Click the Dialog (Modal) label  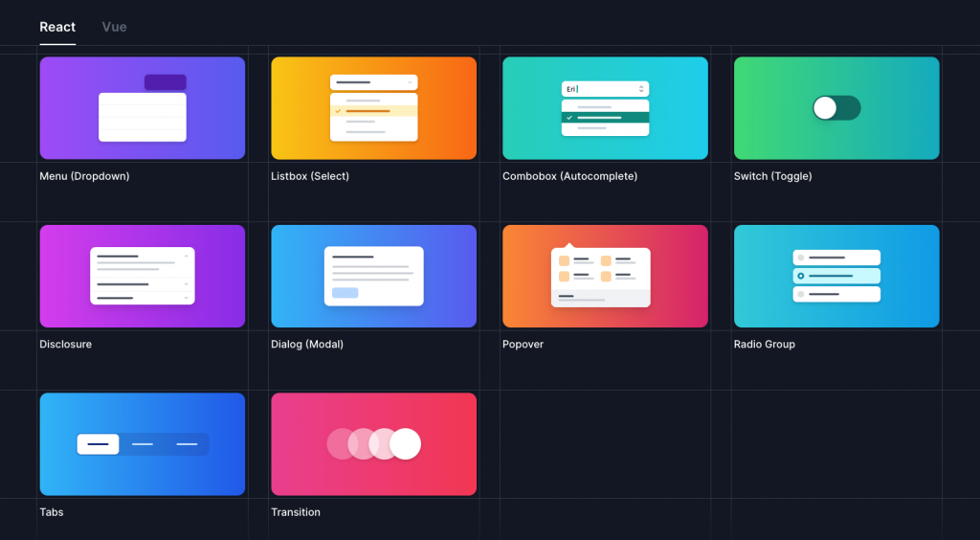[307, 345]
